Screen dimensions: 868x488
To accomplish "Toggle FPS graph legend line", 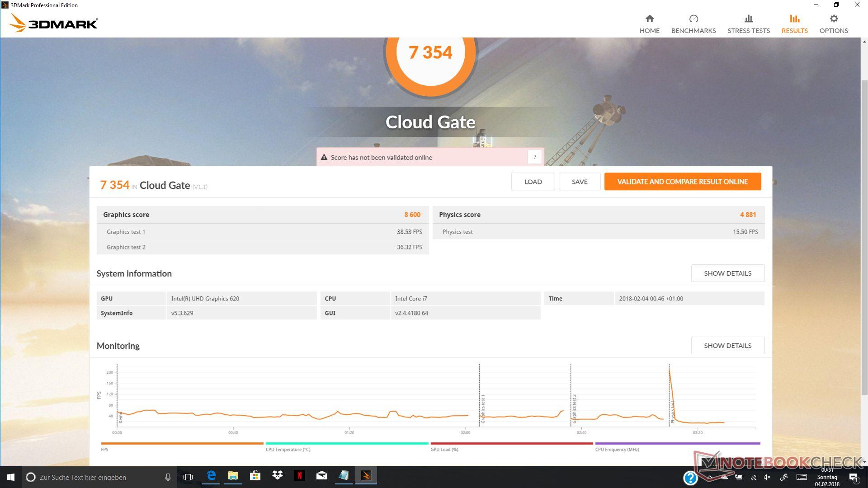I will 182,444.
